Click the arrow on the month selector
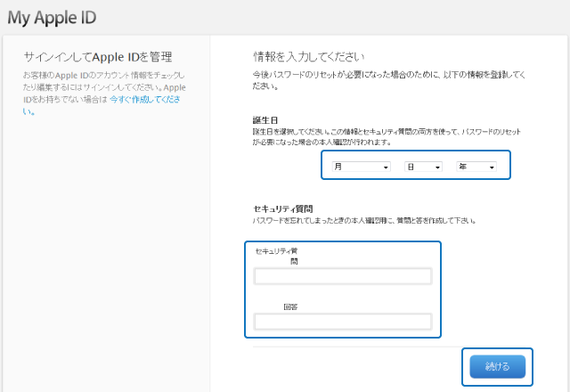Screen dimensions: 570x392 [x=386, y=167]
